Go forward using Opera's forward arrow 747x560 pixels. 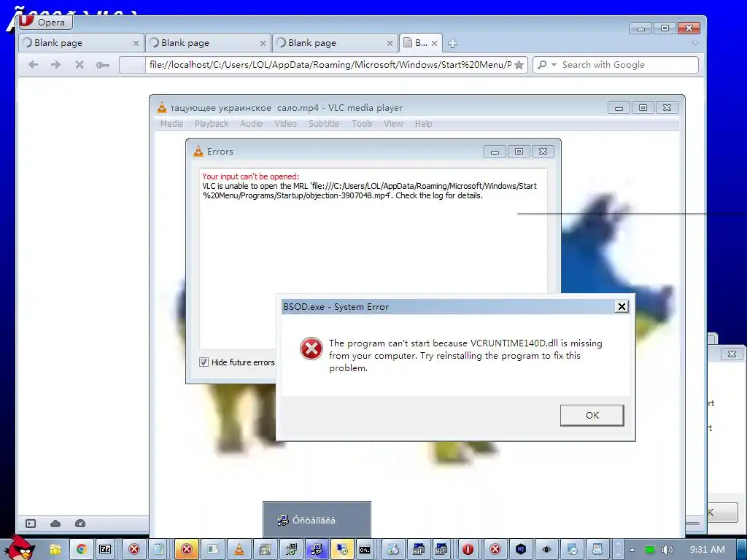tap(55, 64)
